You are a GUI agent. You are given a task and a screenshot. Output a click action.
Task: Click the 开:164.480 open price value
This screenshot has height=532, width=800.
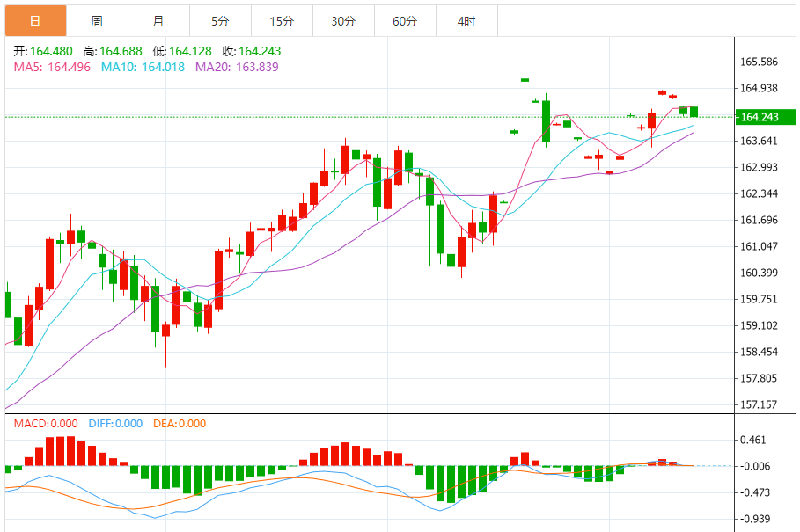click(43, 52)
